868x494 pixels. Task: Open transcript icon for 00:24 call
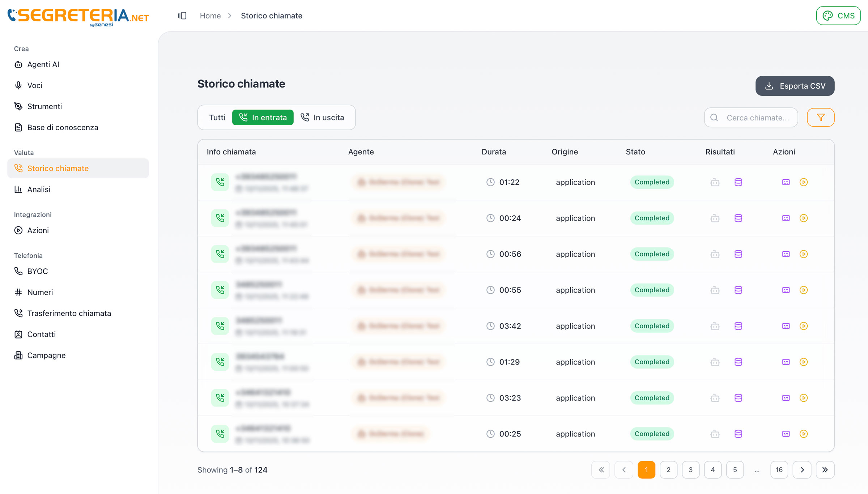click(786, 218)
